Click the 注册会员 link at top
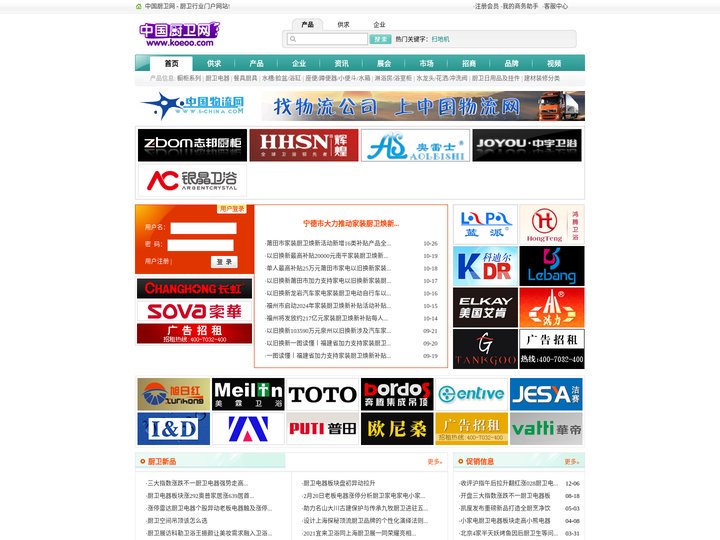The height and width of the screenshot is (540, 720). point(487,6)
